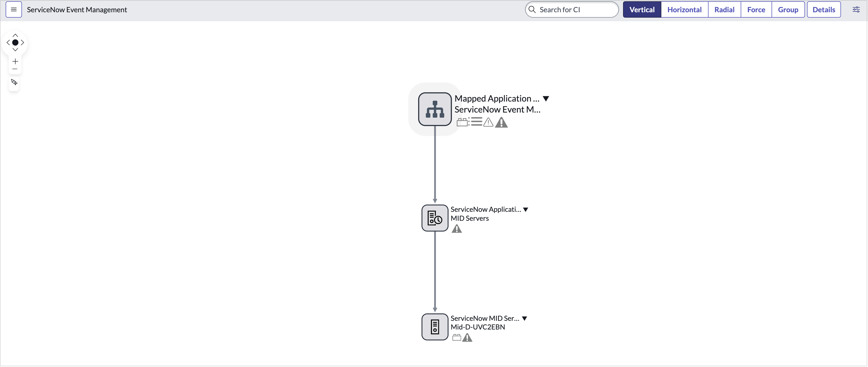Image resolution: width=868 pixels, height=367 pixels.
Task: Click the 'ServiceNow MID Ser...' node label
Action: click(485, 319)
